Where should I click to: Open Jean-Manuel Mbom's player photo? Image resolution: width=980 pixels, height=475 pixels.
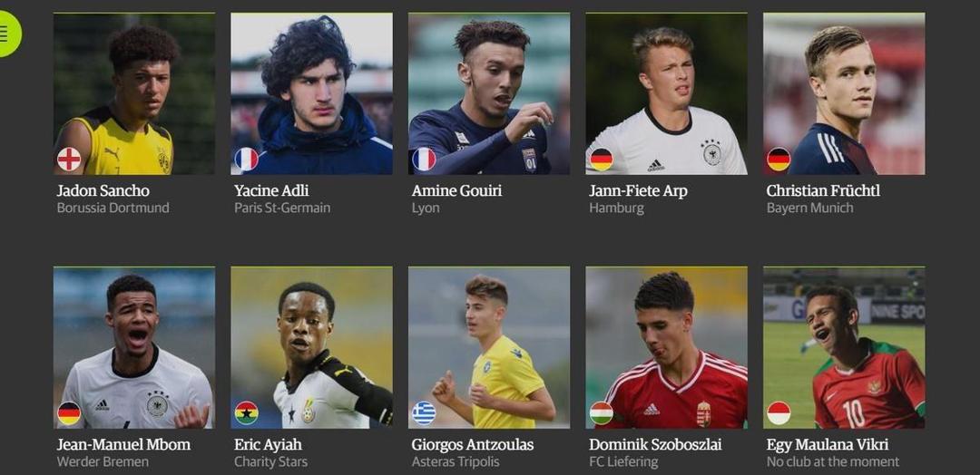(x=134, y=348)
